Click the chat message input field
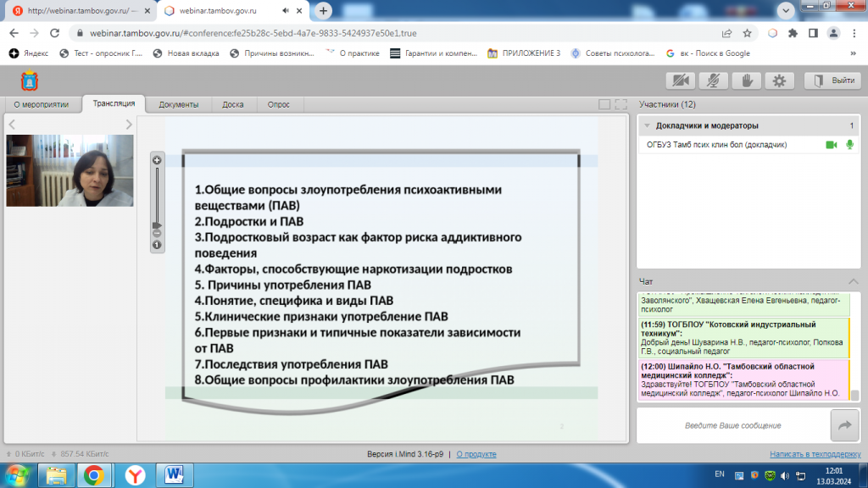Viewport: 868px width, 488px height. tap(733, 425)
